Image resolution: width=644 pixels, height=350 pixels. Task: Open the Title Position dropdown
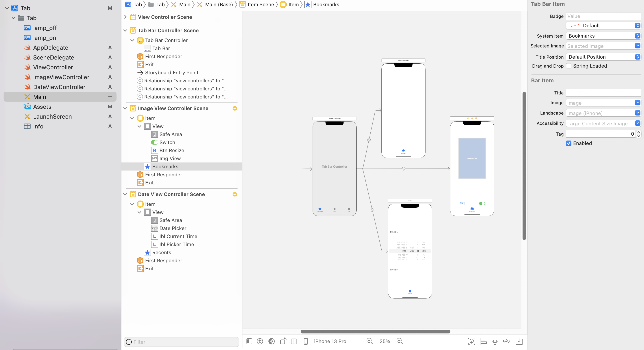coord(603,57)
